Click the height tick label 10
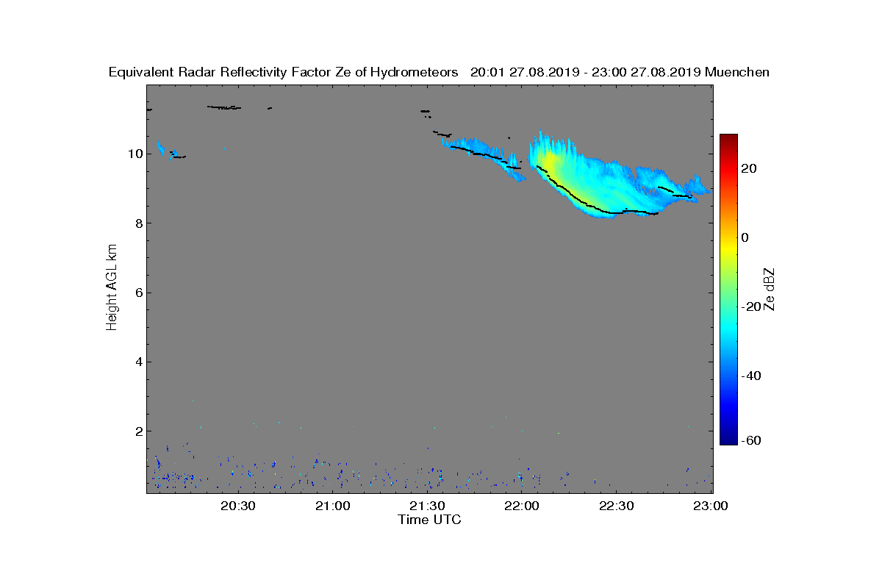The height and width of the screenshot is (588, 882). (x=135, y=154)
